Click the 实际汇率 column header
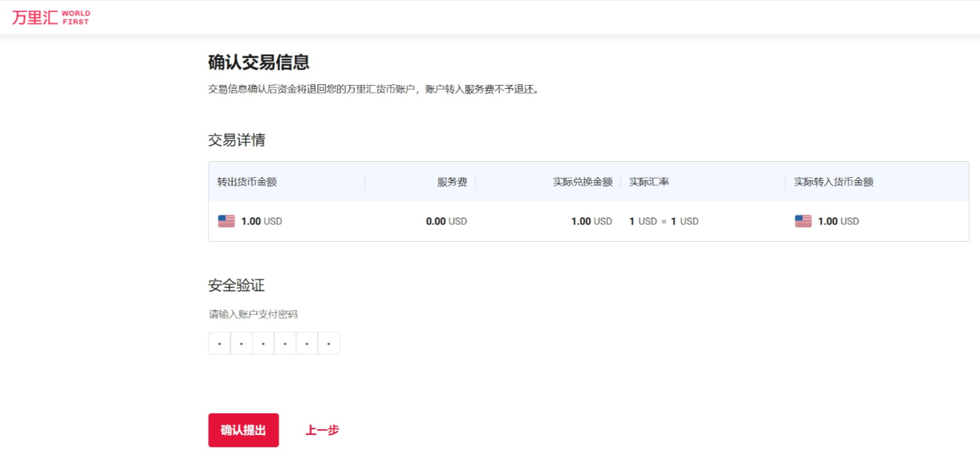Screen dimensions: 980x462 pos(649,182)
